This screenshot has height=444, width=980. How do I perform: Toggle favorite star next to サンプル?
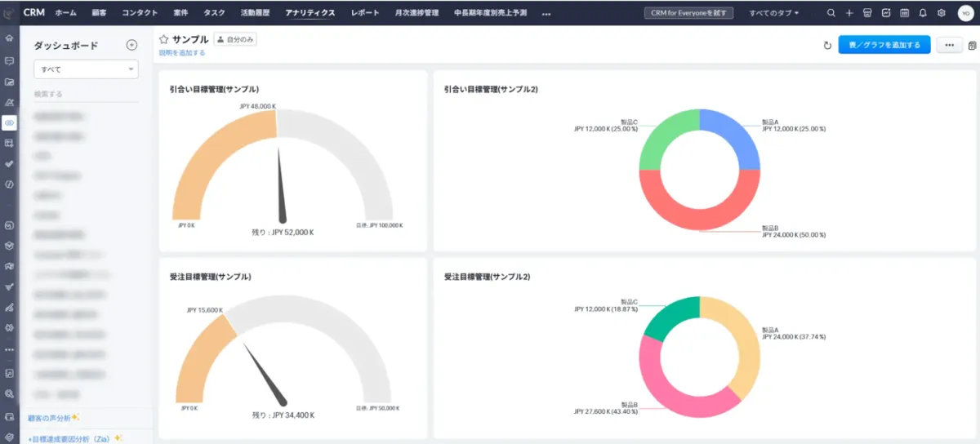[x=163, y=39]
